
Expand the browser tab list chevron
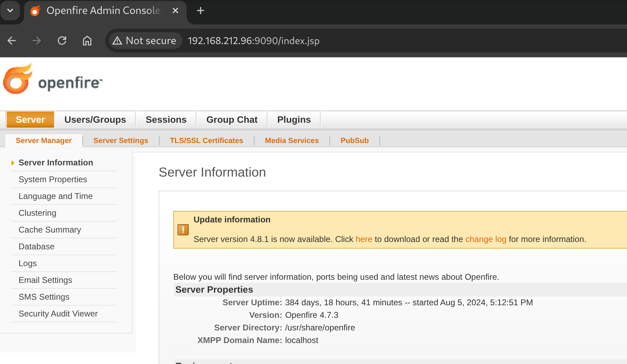[10, 10]
